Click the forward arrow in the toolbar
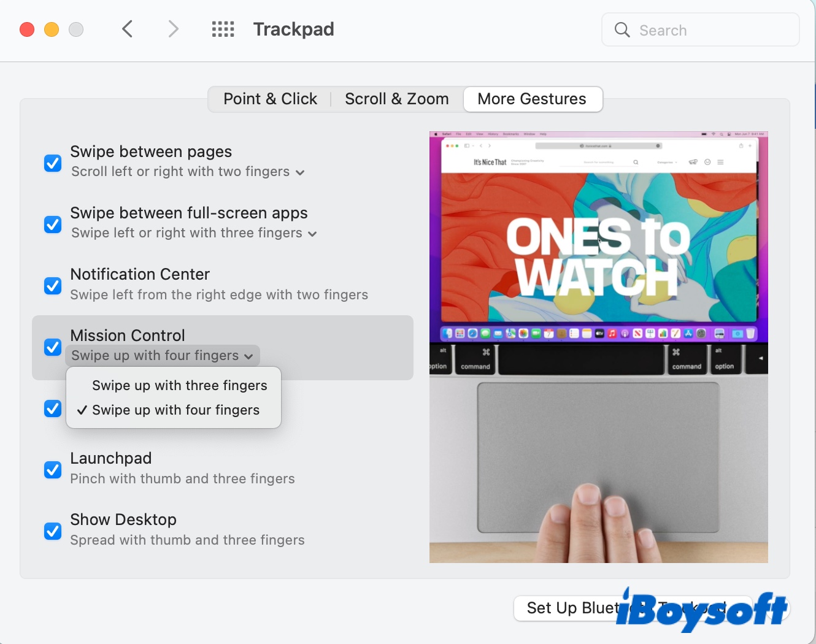The width and height of the screenshot is (816, 644). (172, 29)
